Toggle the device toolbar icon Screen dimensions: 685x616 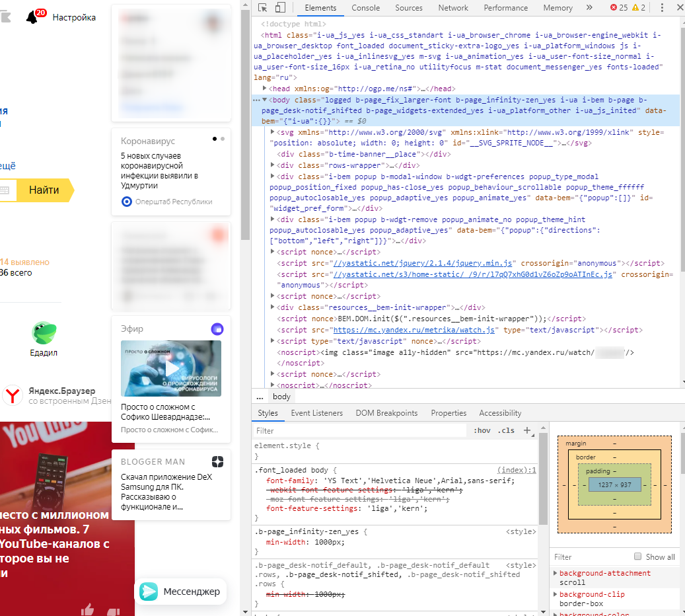[280, 8]
